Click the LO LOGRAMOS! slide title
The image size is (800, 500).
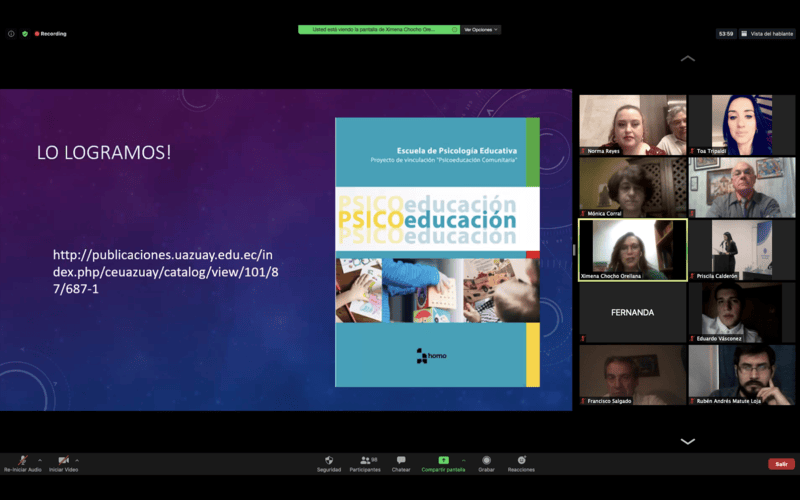104,152
